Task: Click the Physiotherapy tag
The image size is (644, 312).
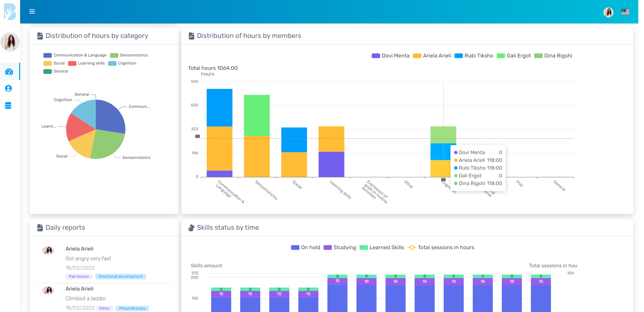Action: [132, 308]
